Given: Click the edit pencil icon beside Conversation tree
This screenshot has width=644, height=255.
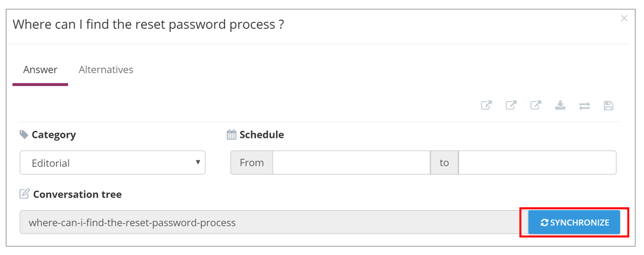Looking at the screenshot, I should (24, 194).
